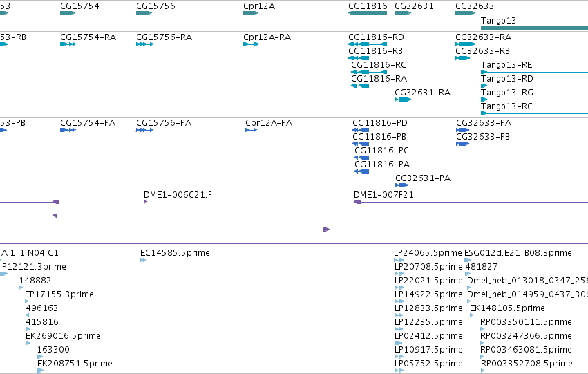Click the LP10917.5prime EST label

pos(428,350)
